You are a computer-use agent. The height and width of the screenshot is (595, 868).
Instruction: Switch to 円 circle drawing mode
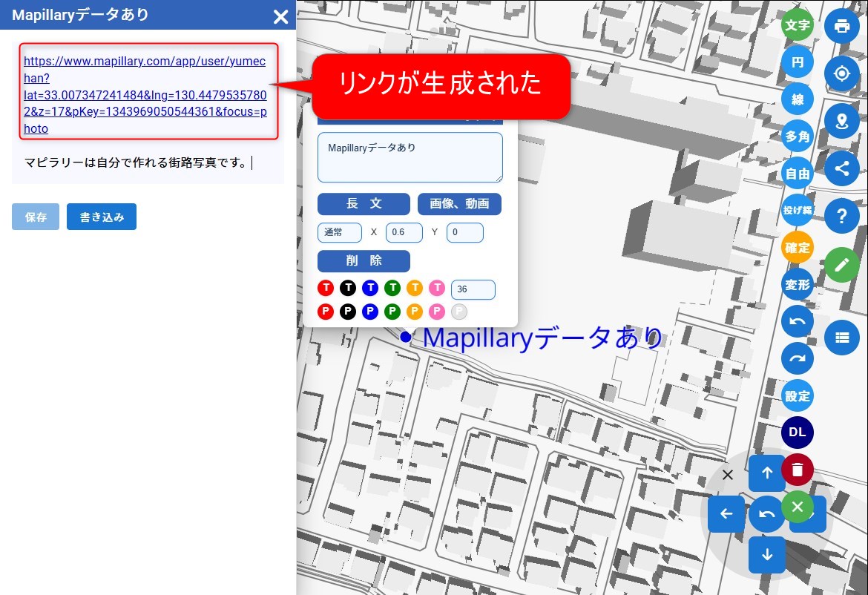(x=798, y=62)
